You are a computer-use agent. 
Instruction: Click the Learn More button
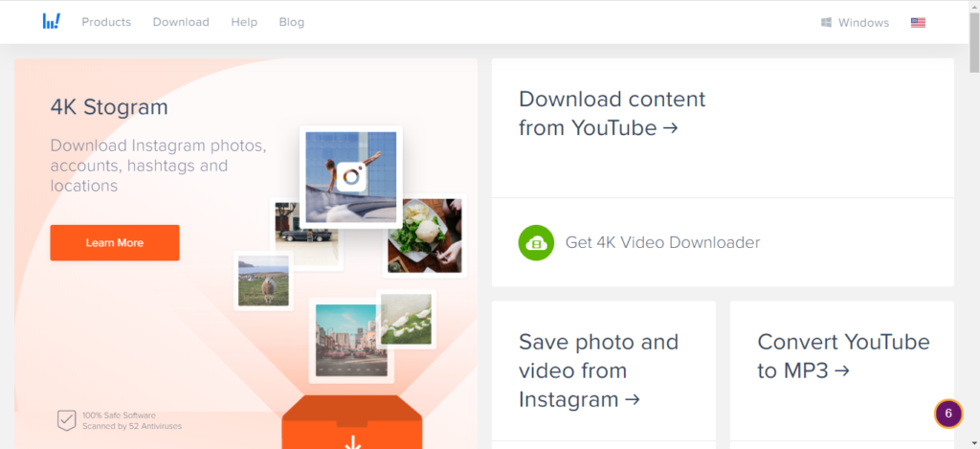pyautogui.click(x=115, y=242)
